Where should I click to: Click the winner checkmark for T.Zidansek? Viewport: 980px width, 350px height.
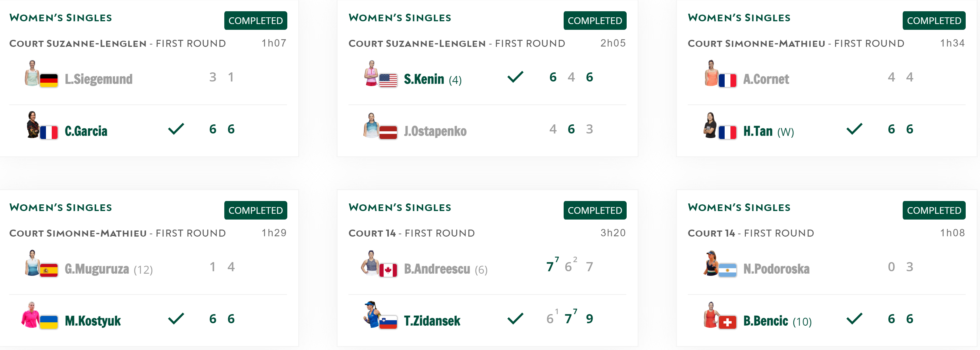516,318
